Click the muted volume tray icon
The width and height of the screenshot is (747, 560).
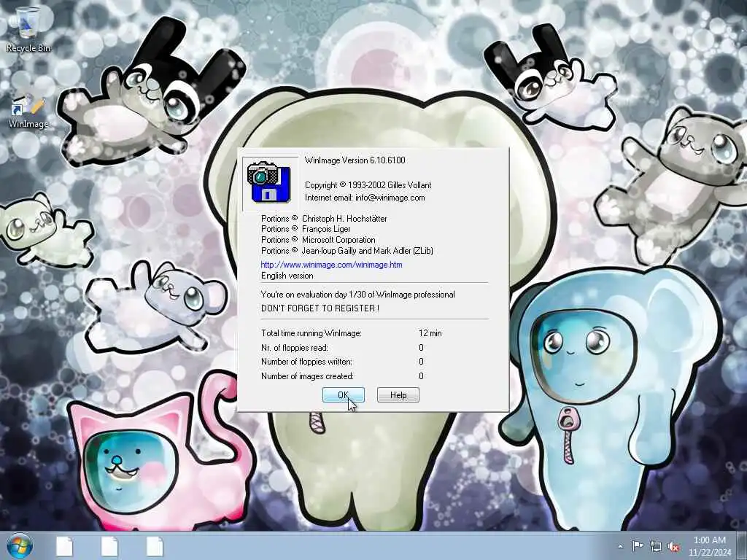pyautogui.click(x=673, y=547)
